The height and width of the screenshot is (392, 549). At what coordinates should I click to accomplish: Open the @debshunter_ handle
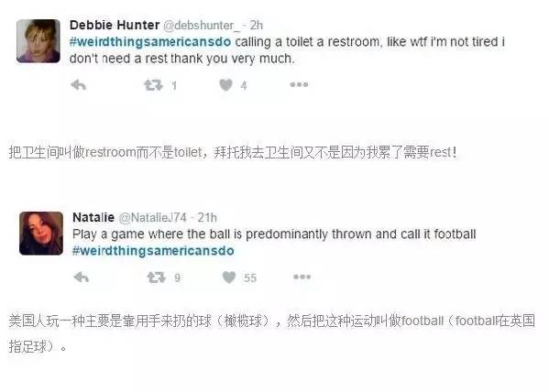click(202, 26)
